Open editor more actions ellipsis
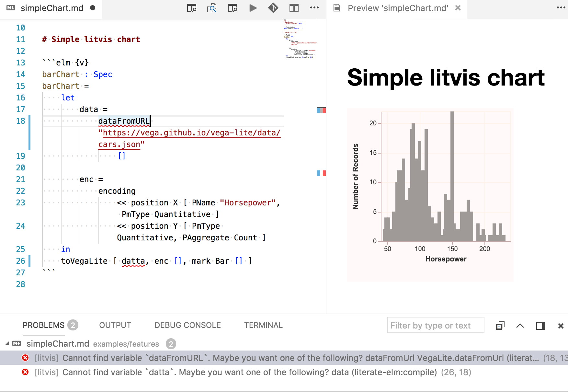 [x=314, y=8]
